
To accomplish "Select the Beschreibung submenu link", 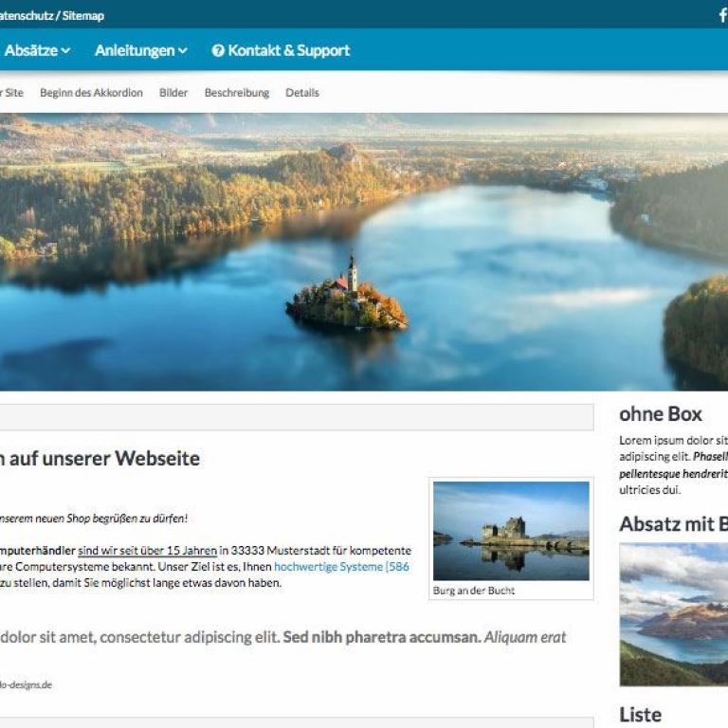I will click(237, 93).
